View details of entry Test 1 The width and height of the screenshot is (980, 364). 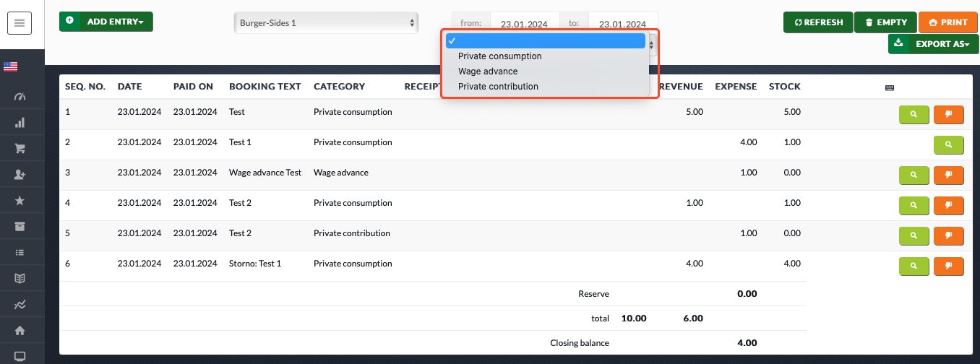tap(949, 144)
